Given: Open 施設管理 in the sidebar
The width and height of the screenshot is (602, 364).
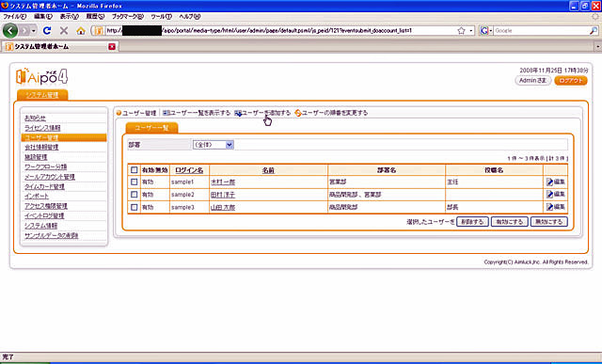Looking at the screenshot, I should [36, 157].
